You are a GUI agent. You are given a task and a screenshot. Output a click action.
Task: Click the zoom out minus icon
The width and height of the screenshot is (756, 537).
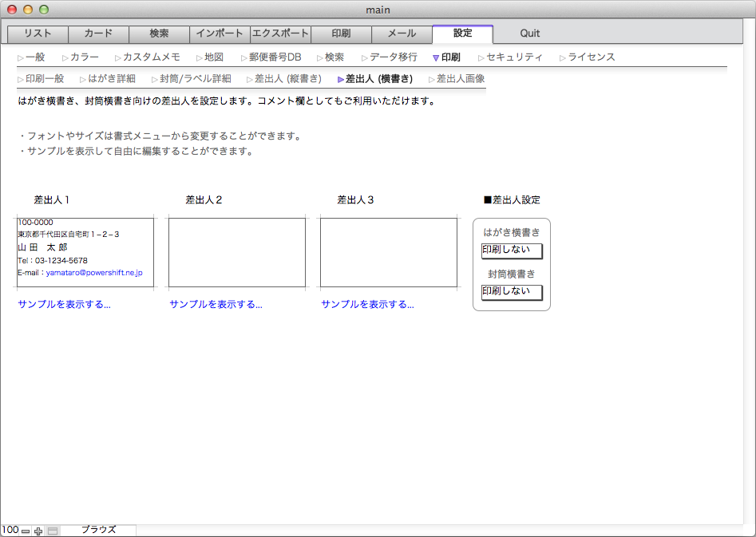(26, 531)
